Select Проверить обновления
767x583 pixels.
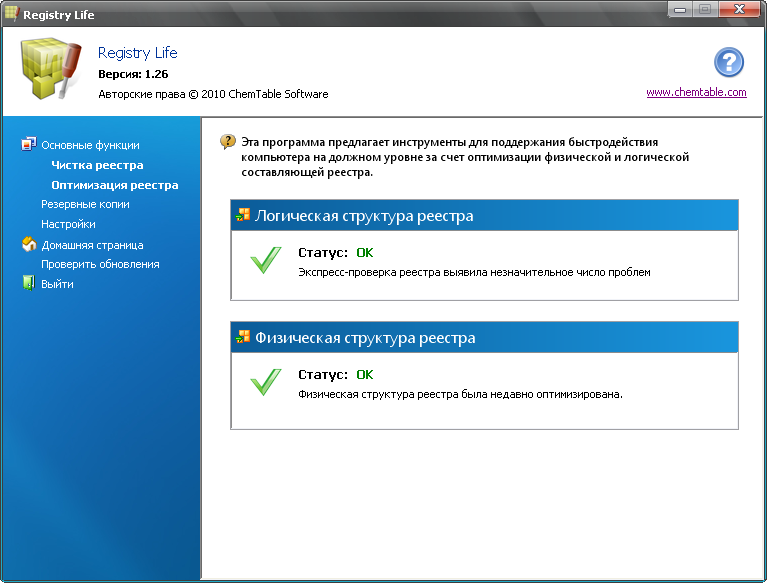[100, 264]
